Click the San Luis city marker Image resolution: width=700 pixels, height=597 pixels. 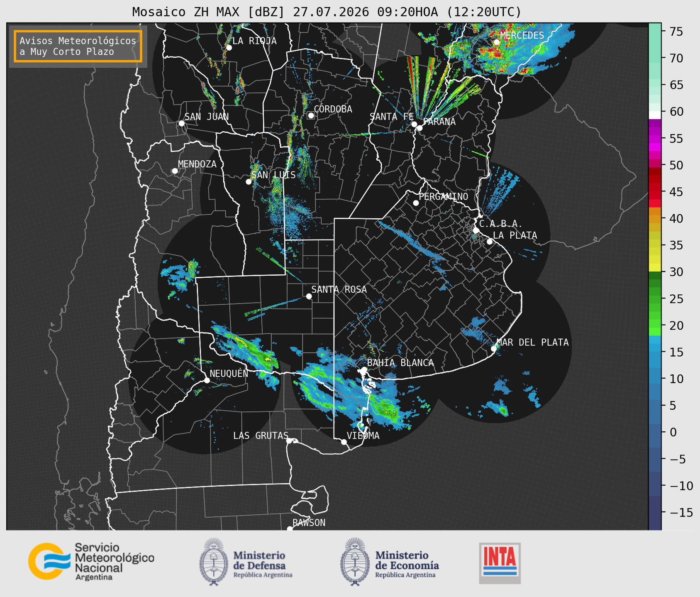(x=249, y=181)
